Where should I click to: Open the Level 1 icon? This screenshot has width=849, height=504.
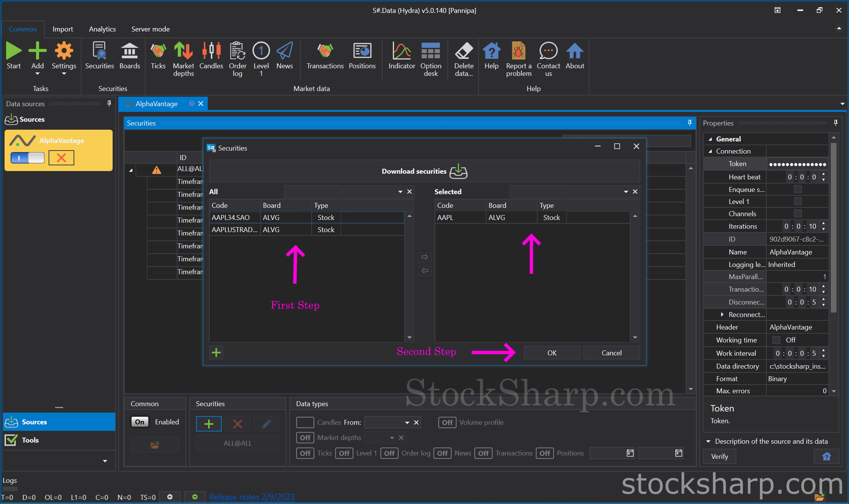261,51
